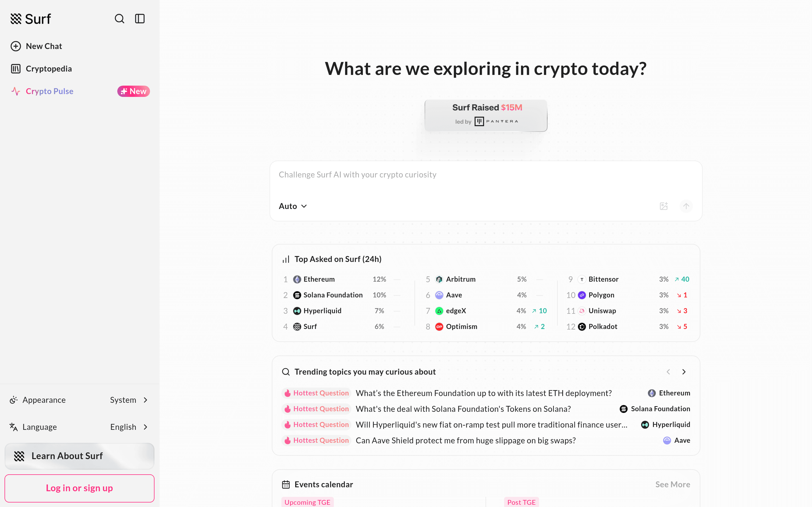The width and height of the screenshot is (812, 507).
Task: Switch the Language setting from English
Action: click(x=123, y=426)
